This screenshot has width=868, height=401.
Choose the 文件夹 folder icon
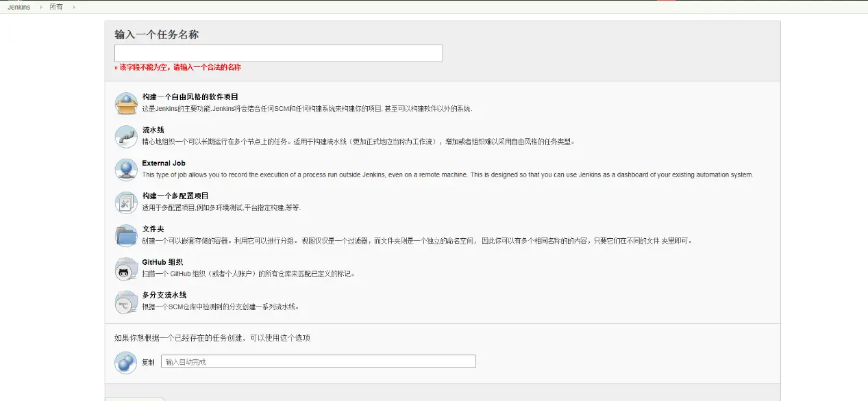126,235
